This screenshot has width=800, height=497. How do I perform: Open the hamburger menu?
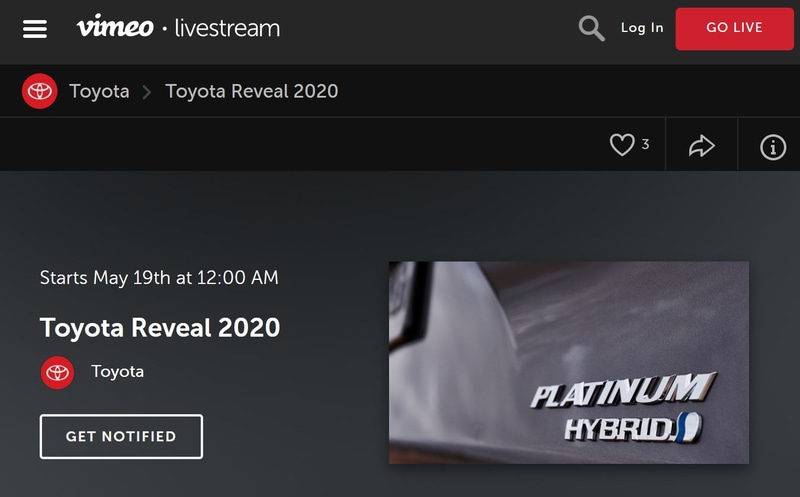pos(35,29)
